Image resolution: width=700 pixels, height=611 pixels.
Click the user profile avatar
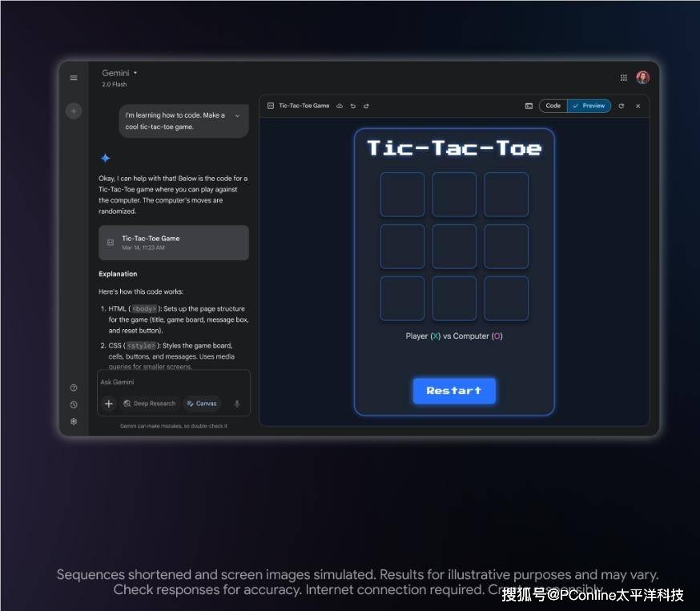pyautogui.click(x=642, y=78)
